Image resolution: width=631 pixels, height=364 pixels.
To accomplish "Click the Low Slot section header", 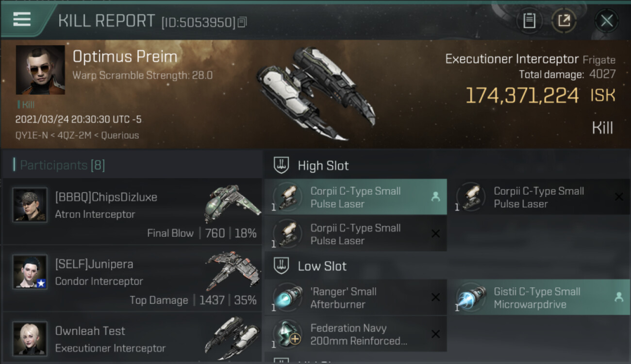I will click(322, 266).
